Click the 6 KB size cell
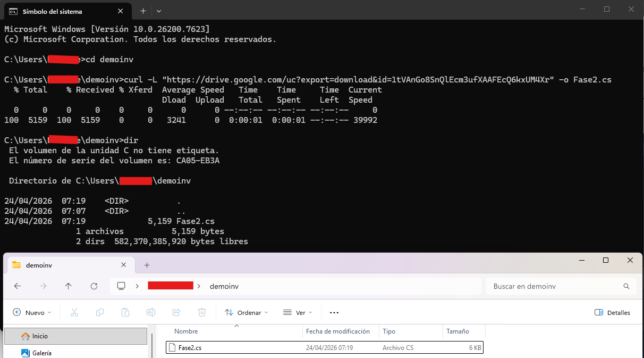This screenshot has width=644, height=358. 476,348
